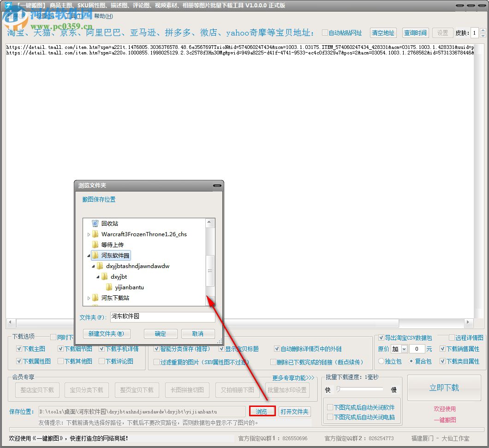
Task: Increase the 皮肤 skin number stepper
Action: click(x=483, y=30)
